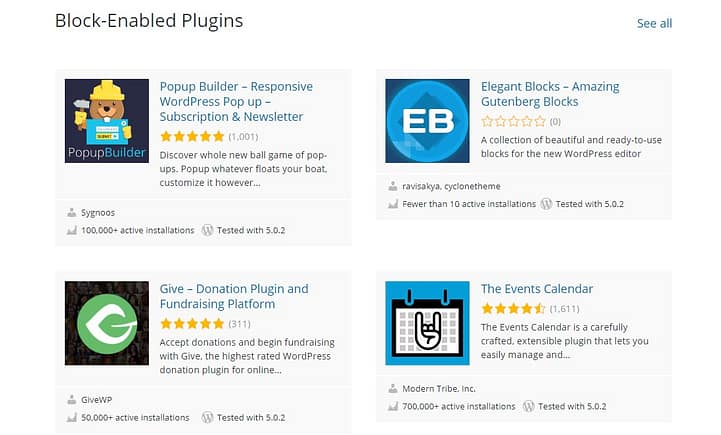The width and height of the screenshot is (721, 435).
Task: Open the Elegant Blocks EB logo icon
Action: coord(427,121)
